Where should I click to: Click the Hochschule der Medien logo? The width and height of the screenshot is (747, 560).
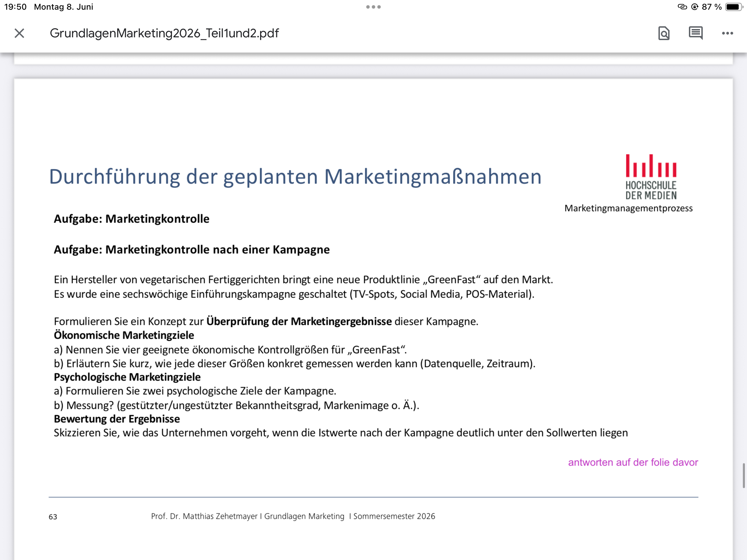[651, 177]
